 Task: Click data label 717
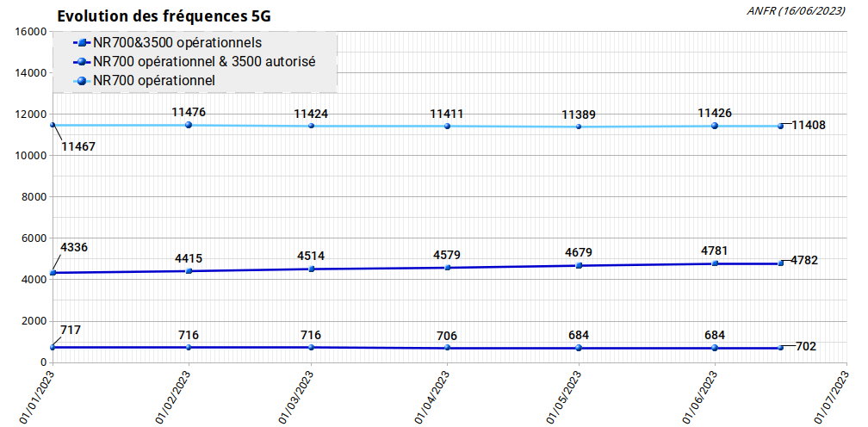tap(71, 331)
